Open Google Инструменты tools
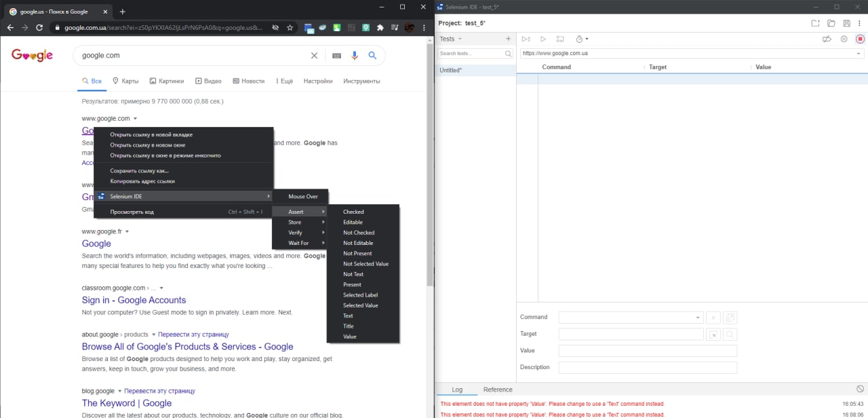Image resolution: width=868 pixels, height=418 pixels. pos(361,81)
